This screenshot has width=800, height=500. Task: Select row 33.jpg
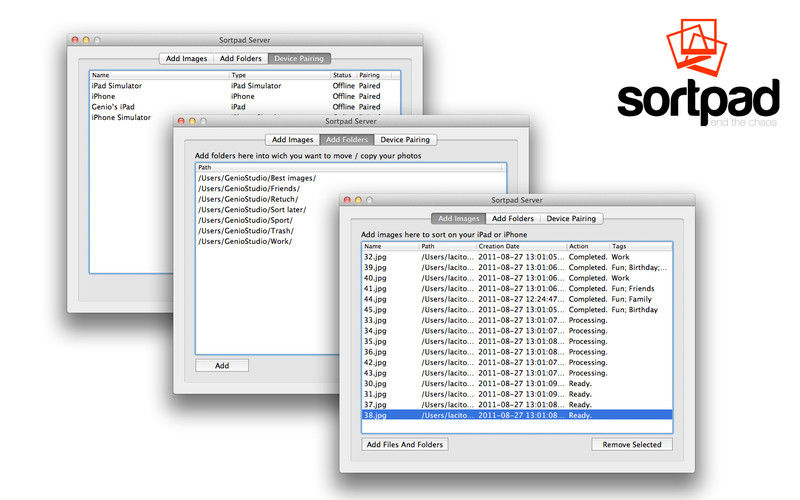517,320
